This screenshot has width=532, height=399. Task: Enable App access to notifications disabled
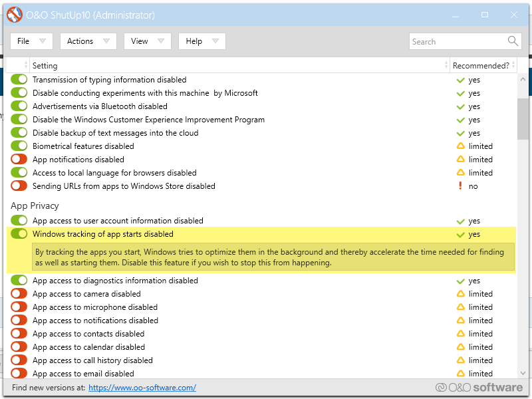point(19,320)
